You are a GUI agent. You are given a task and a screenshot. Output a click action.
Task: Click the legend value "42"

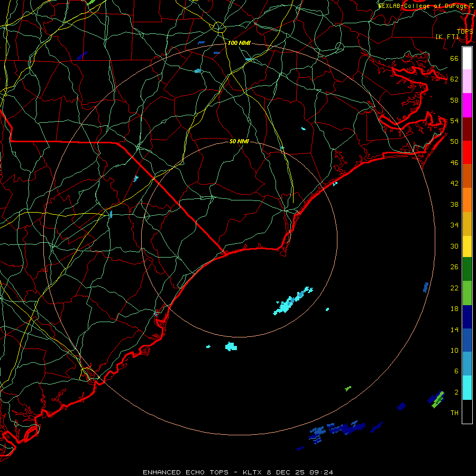(x=454, y=184)
